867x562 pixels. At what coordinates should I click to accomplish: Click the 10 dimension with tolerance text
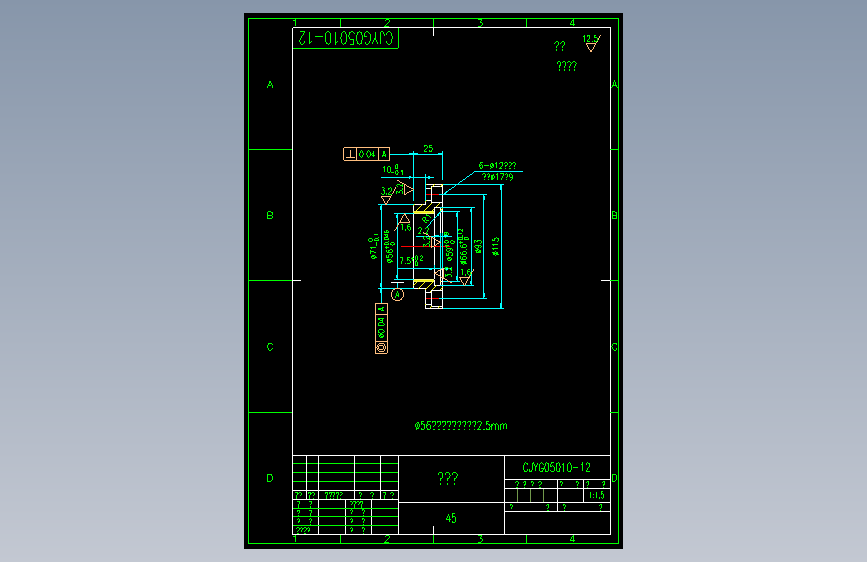click(x=393, y=170)
